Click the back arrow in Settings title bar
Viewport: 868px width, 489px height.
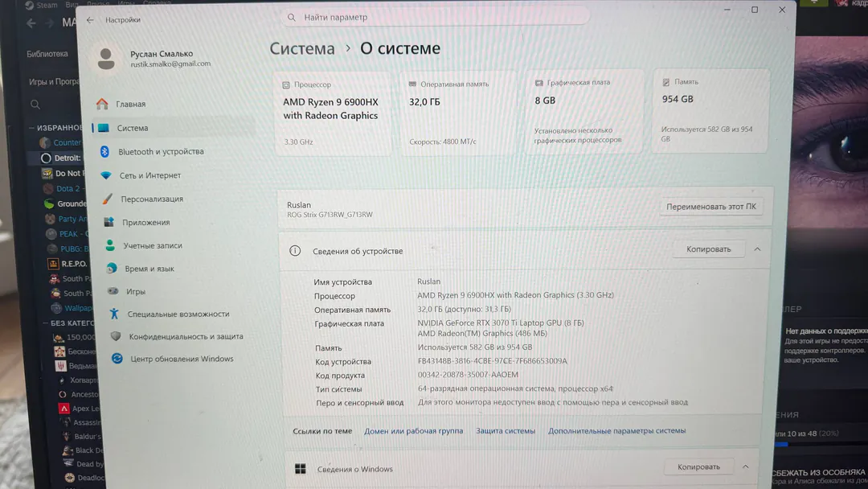[x=90, y=20]
